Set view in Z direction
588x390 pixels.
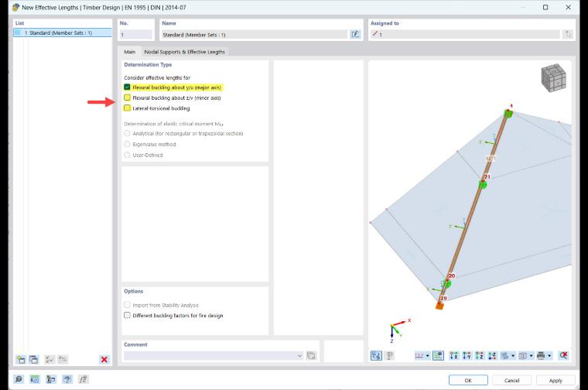[480, 355]
